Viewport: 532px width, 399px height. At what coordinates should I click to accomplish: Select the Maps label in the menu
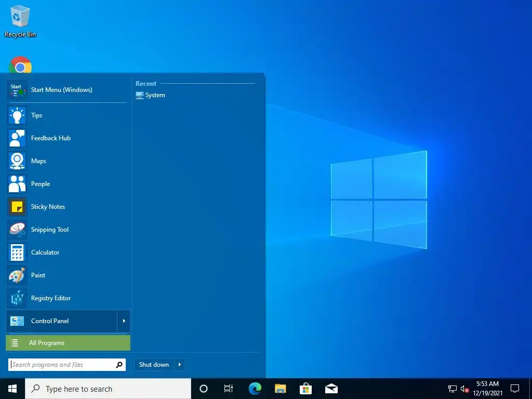(38, 161)
